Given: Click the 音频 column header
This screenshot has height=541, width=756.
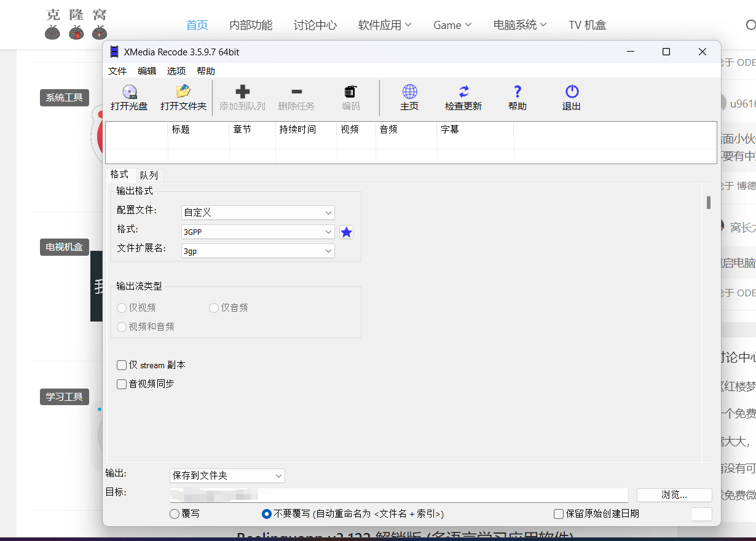Looking at the screenshot, I should pos(406,130).
